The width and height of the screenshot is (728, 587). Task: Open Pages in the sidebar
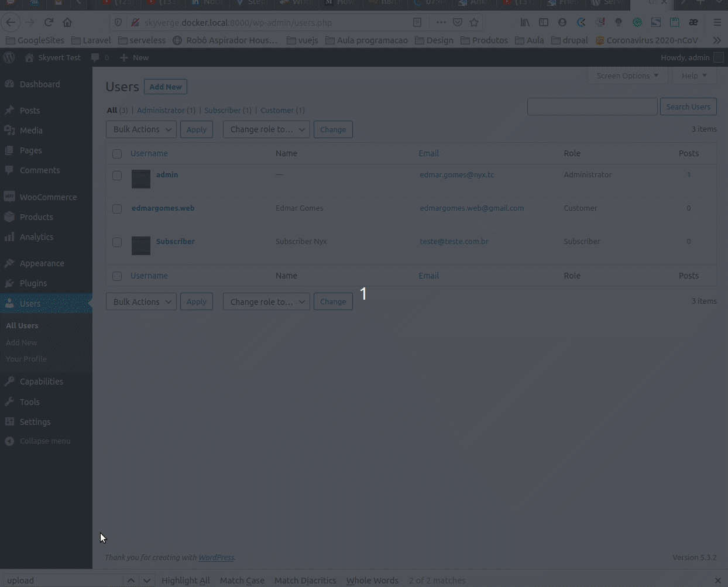point(30,150)
